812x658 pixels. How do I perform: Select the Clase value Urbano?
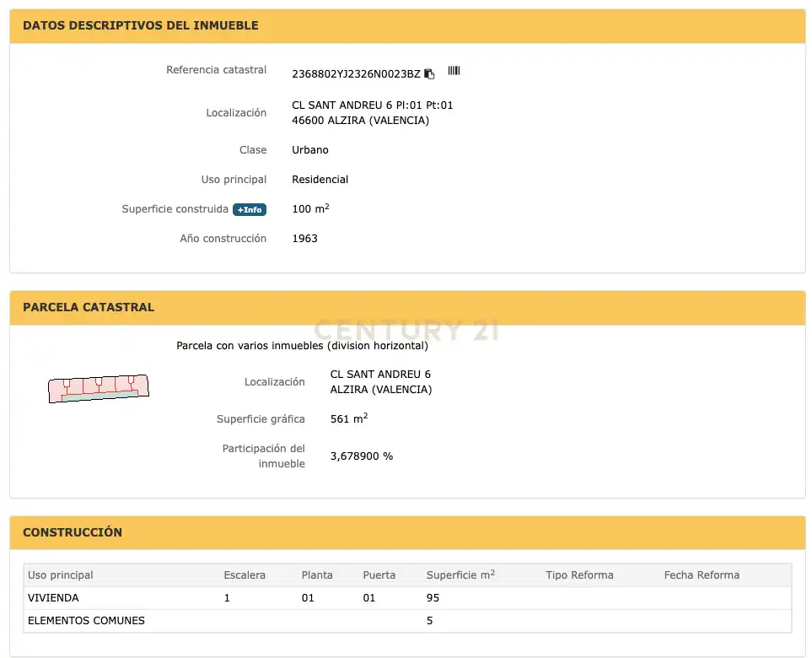(x=310, y=149)
